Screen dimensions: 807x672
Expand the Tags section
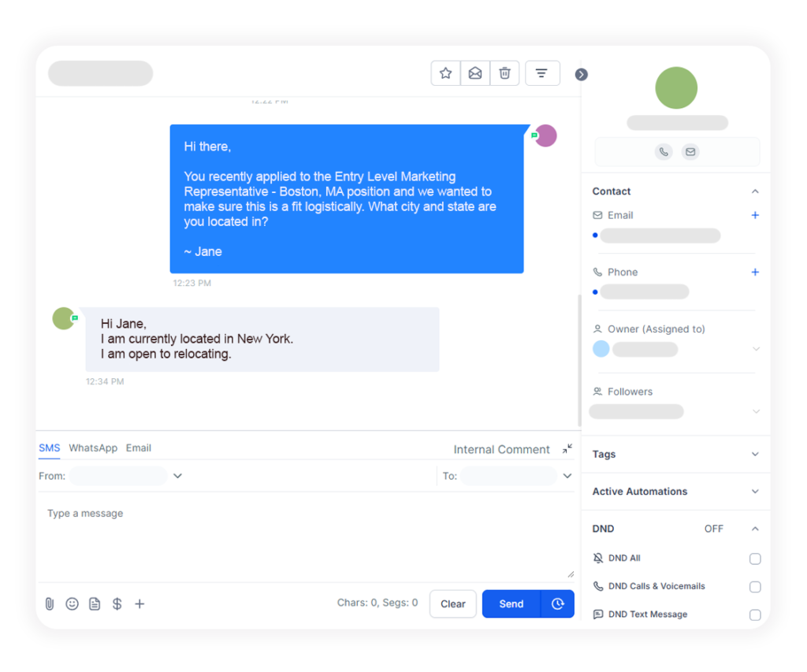pyautogui.click(x=675, y=455)
